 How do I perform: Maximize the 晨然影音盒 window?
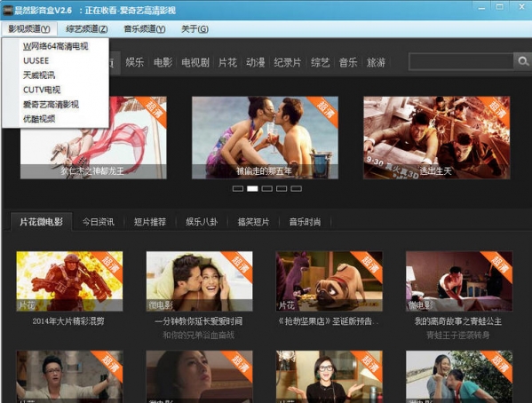(x=500, y=7)
